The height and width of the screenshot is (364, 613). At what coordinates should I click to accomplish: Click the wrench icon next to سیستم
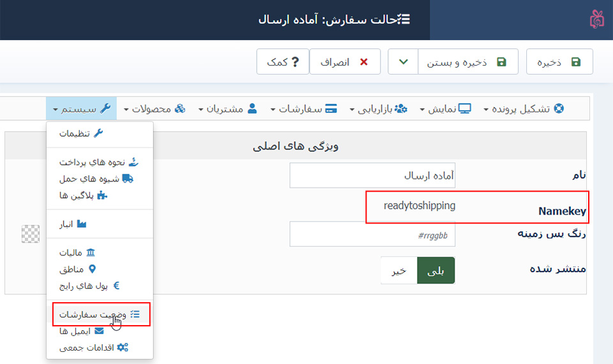point(105,109)
